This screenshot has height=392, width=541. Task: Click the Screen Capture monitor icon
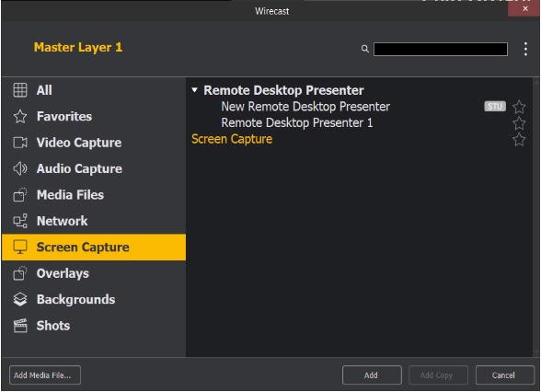(x=20, y=247)
